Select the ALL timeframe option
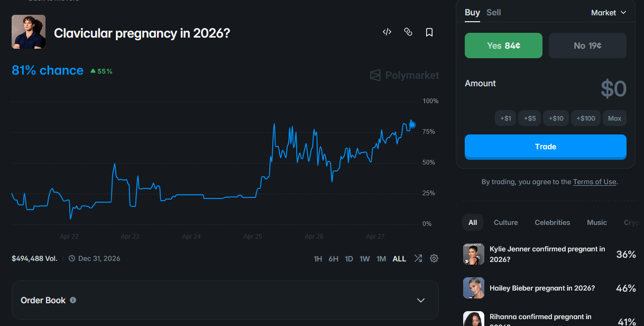Image resolution: width=644 pixels, height=326 pixels. click(x=399, y=259)
